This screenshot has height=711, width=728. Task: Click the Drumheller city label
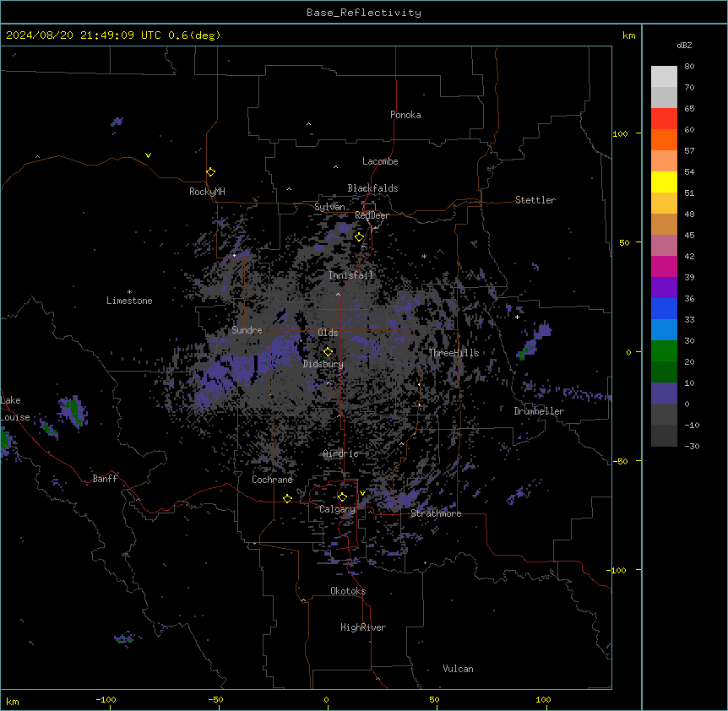coord(539,411)
